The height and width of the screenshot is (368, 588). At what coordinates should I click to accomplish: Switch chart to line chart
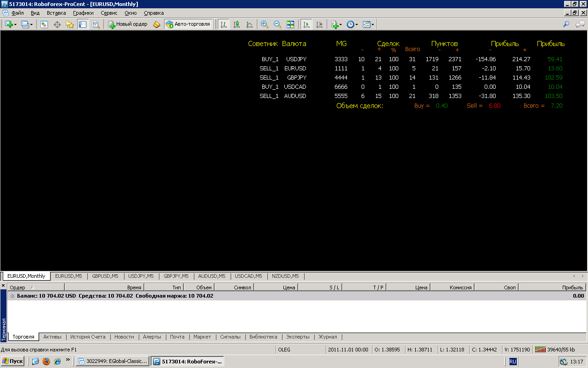249,24
